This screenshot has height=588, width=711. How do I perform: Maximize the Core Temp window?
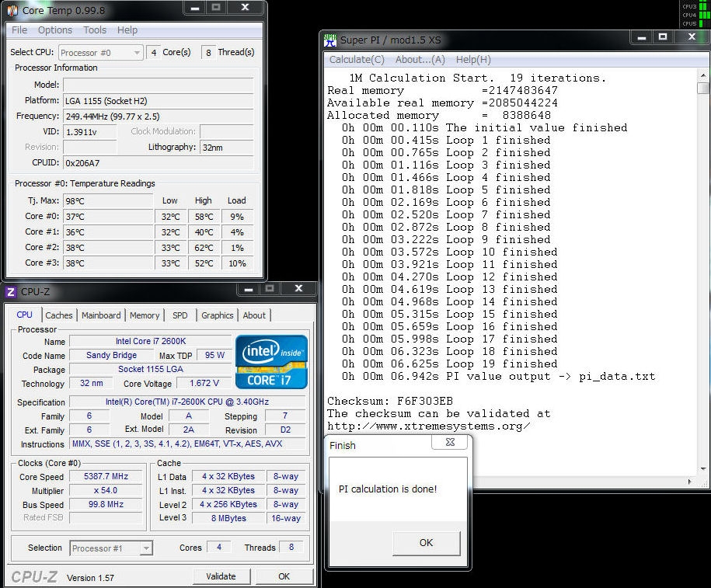tap(216, 7)
